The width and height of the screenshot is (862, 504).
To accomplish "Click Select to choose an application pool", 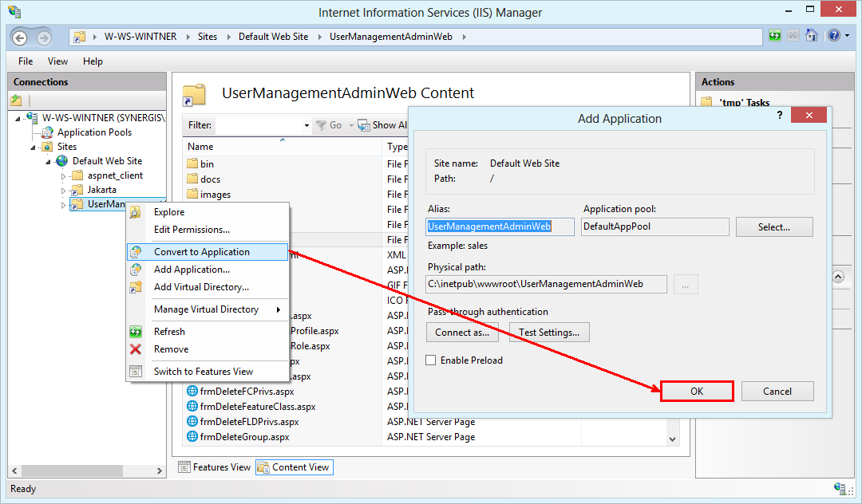I will (x=773, y=226).
